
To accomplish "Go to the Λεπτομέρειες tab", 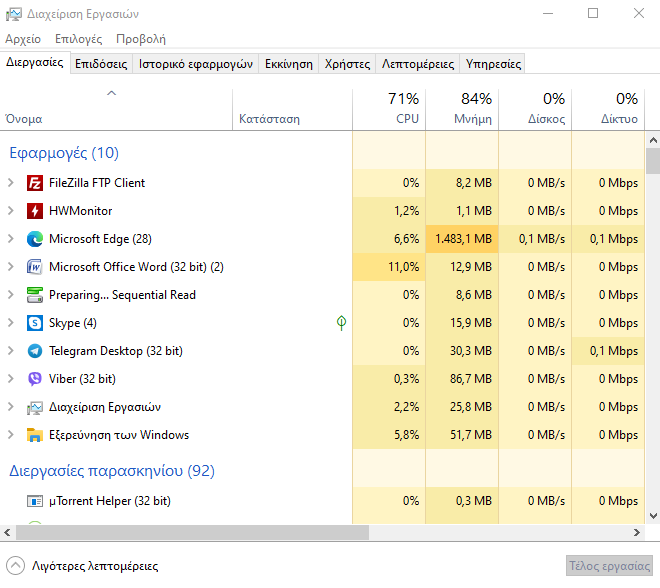I will pyautogui.click(x=418, y=64).
